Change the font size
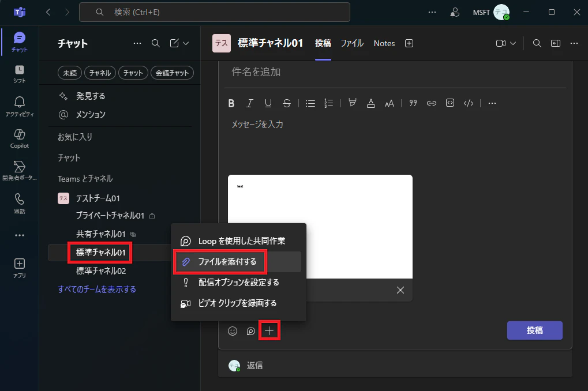Viewport: 588px width, 391px height. click(x=389, y=103)
